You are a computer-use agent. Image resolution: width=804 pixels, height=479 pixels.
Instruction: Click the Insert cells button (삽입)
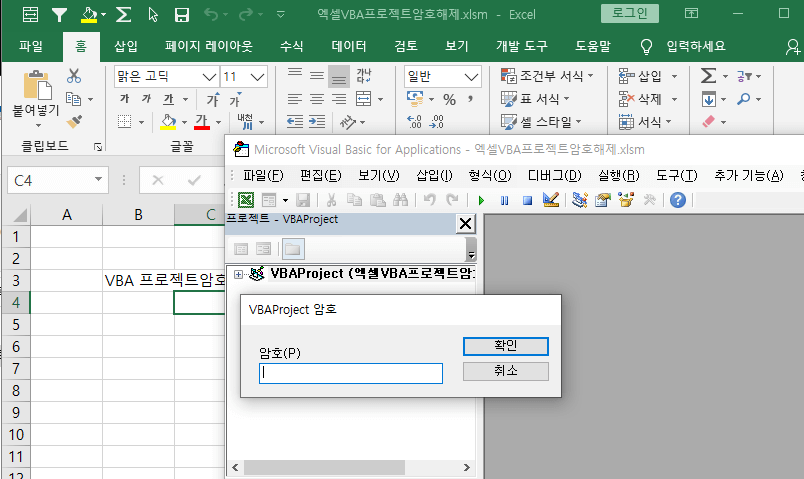(x=641, y=76)
